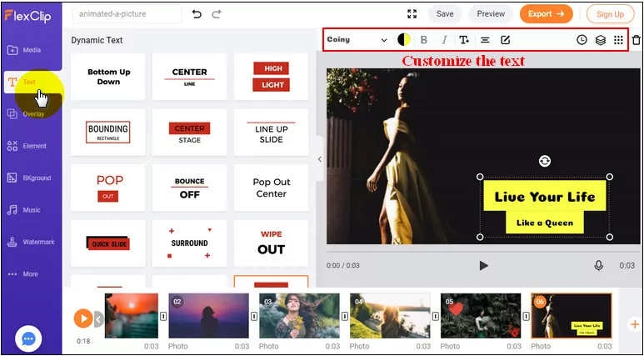Click the Preview button
The width and height of the screenshot is (644, 356).
(x=491, y=14)
